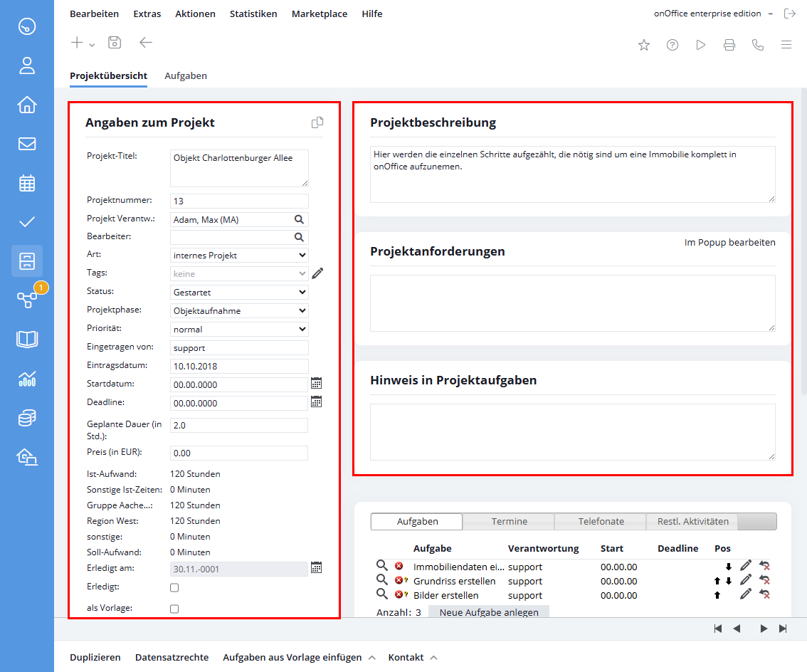Expand the Projektphase dropdown
This screenshot has height=672, width=807.
[239, 310]
